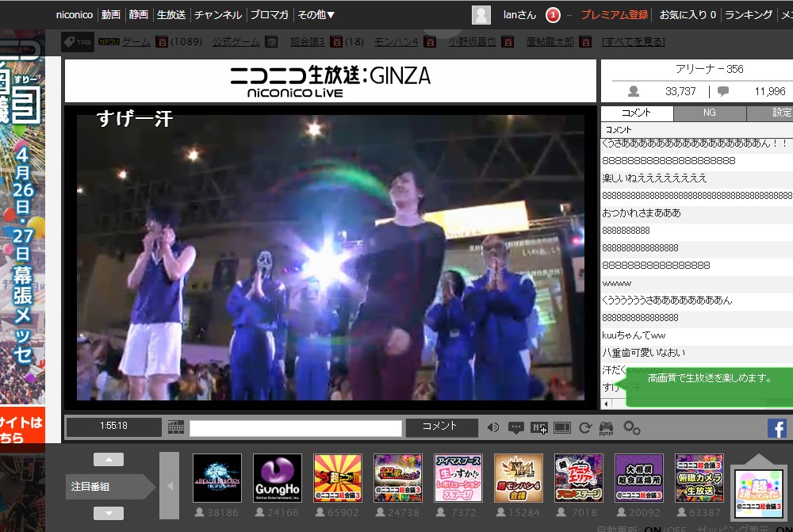Click dictionary icon next to 小野坂昌也 tag
This screenshot has width=793, height=532.
coord(508,41)
